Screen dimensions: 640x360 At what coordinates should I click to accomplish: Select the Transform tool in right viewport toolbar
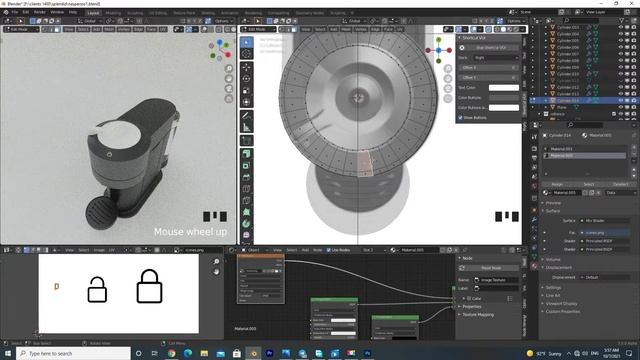pyautogui.click(x=247, y=102)
